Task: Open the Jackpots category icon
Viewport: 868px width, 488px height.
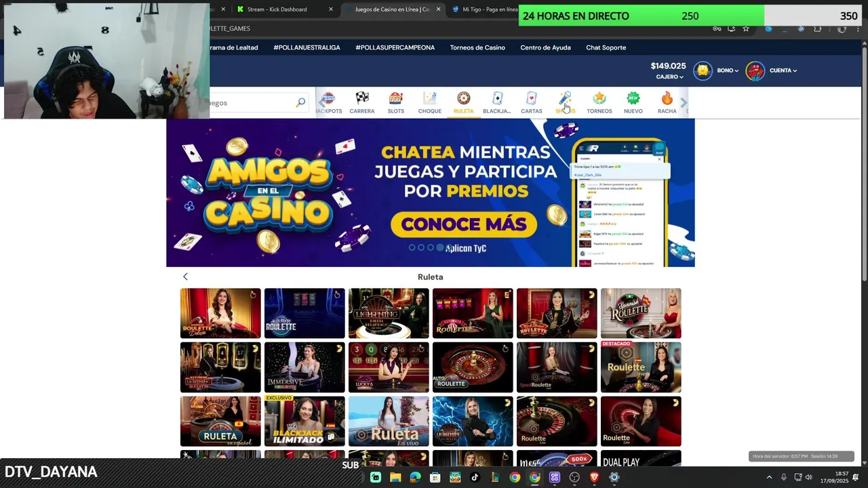Action: [x=329, y=102]
